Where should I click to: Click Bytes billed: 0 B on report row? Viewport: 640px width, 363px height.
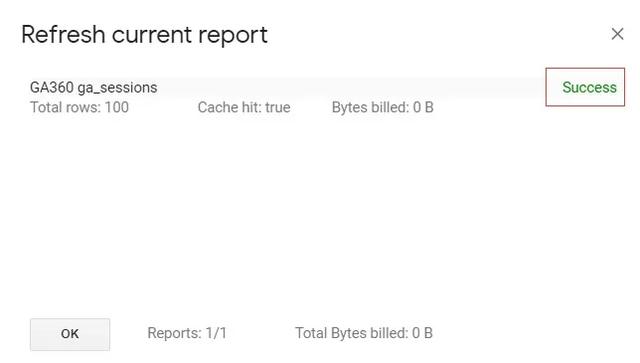tap(382, 107)
